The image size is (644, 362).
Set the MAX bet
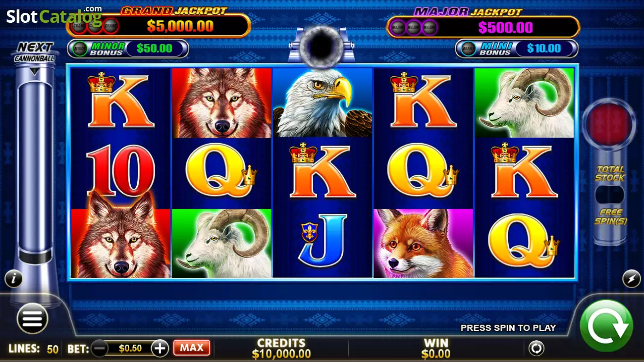(192, 348)
